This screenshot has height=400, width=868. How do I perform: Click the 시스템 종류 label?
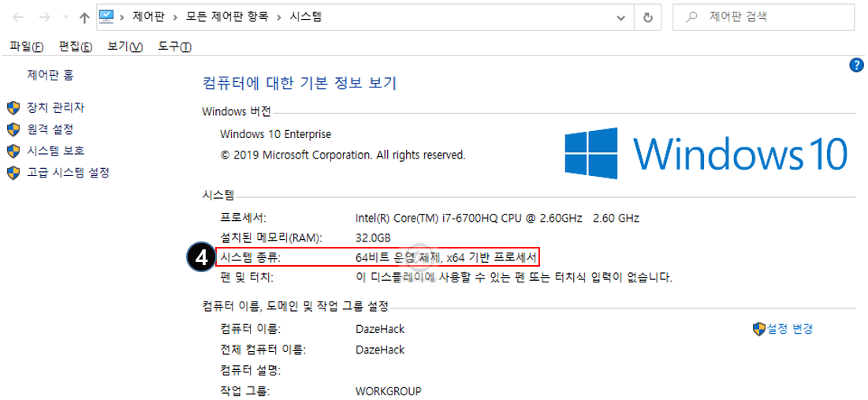click(250, 257)
